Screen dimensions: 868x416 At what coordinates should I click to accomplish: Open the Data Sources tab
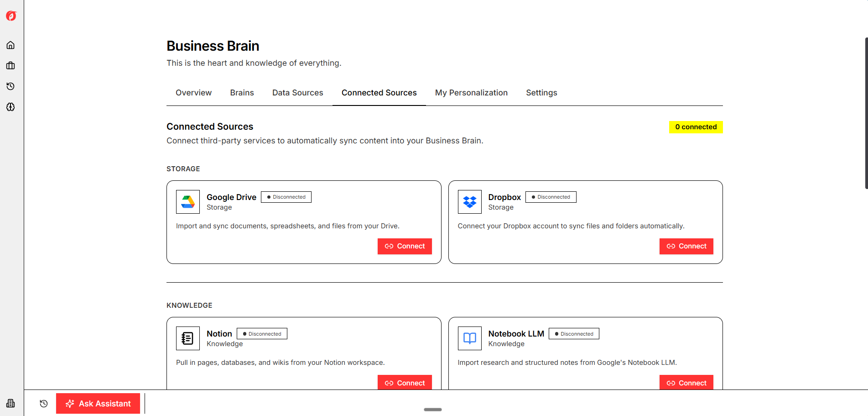[x=298, y=93]
